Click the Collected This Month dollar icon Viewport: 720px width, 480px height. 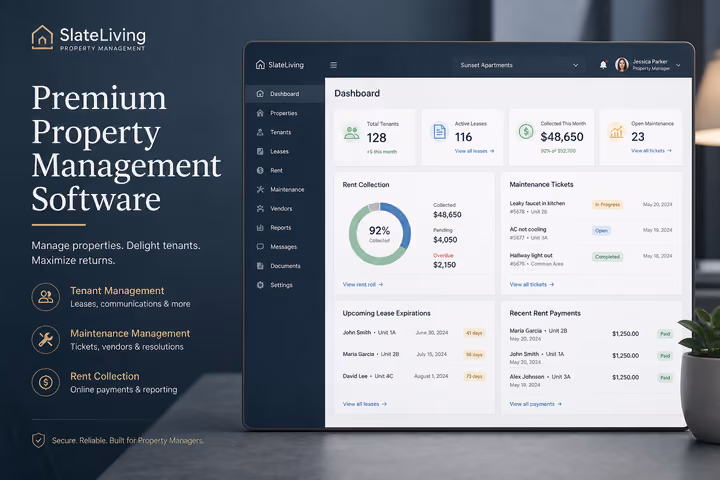point(526,132)
